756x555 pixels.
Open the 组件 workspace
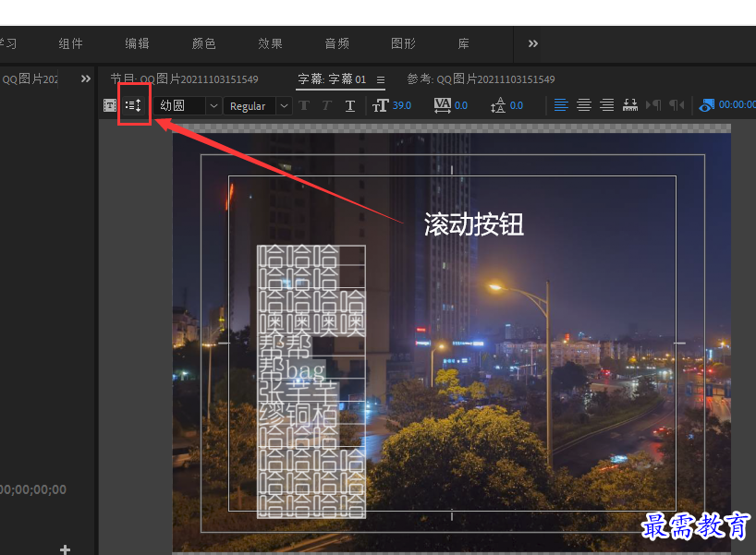(71, 43)
